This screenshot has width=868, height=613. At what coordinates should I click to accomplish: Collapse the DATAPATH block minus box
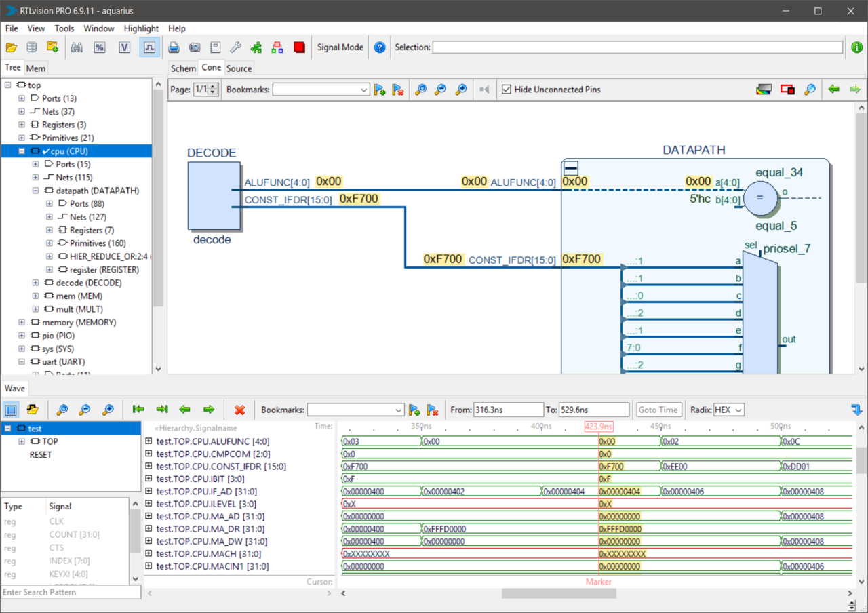coord(571,169)
